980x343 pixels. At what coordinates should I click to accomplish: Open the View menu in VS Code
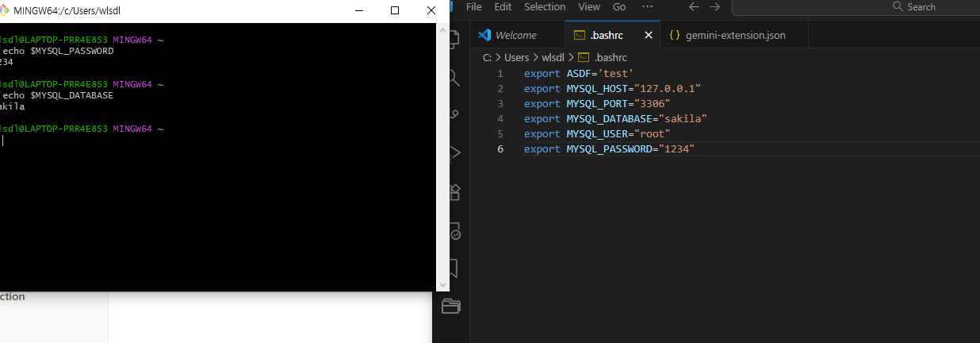(589, 6)
